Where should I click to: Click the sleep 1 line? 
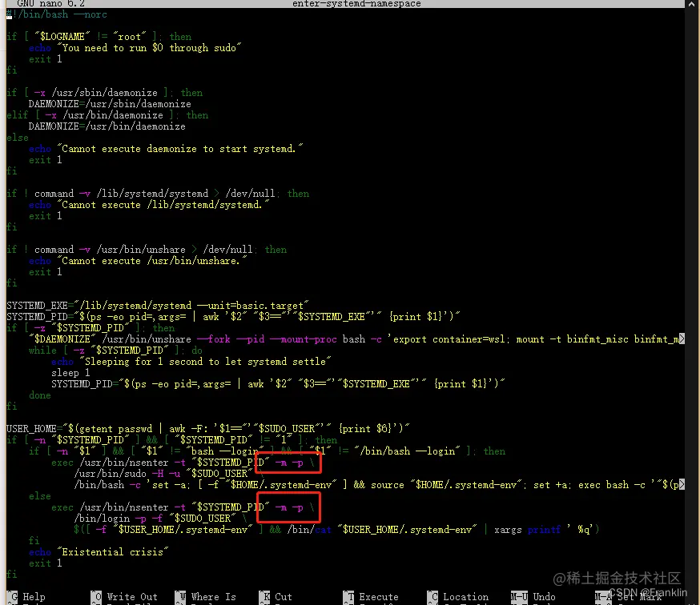click(70, 373)
